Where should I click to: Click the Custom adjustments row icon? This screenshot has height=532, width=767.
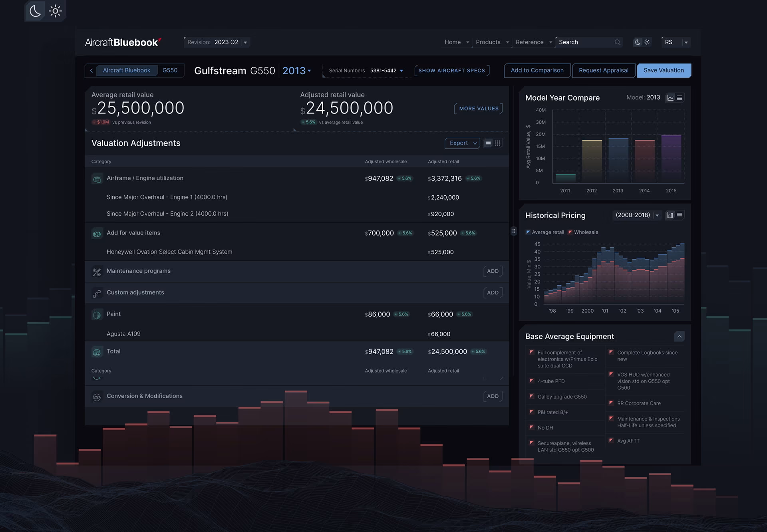click(97, 294)
